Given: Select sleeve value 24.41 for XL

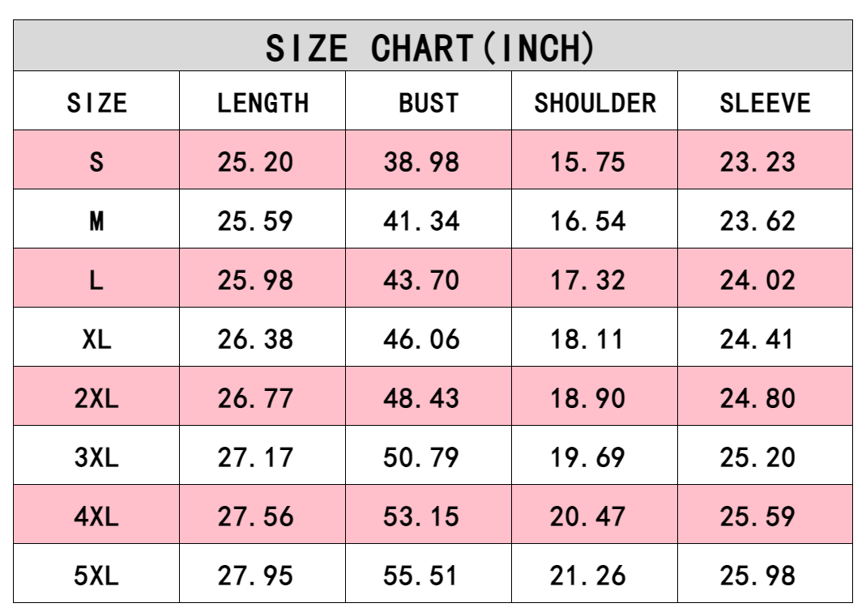Looking at the screenshot, I should point(757,339).
